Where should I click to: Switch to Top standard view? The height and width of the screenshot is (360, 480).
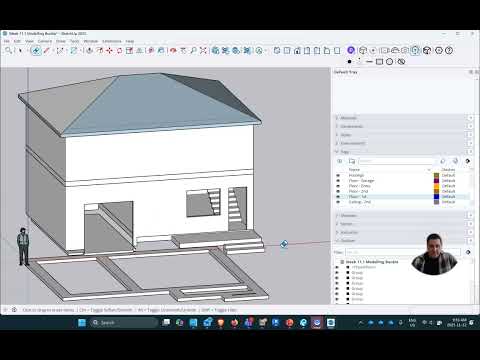(x=287, y=50)
